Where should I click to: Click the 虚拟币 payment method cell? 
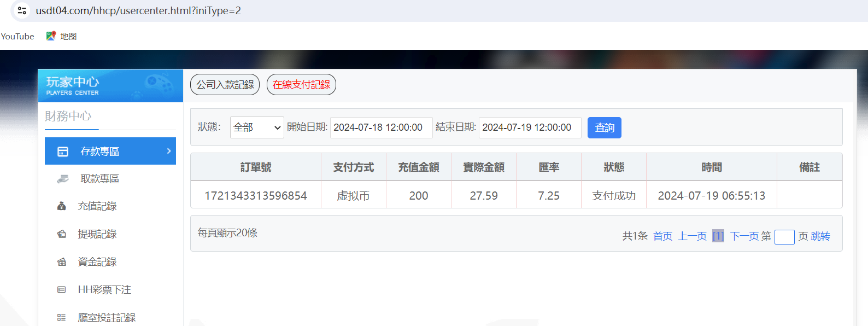tap(353, 196)
